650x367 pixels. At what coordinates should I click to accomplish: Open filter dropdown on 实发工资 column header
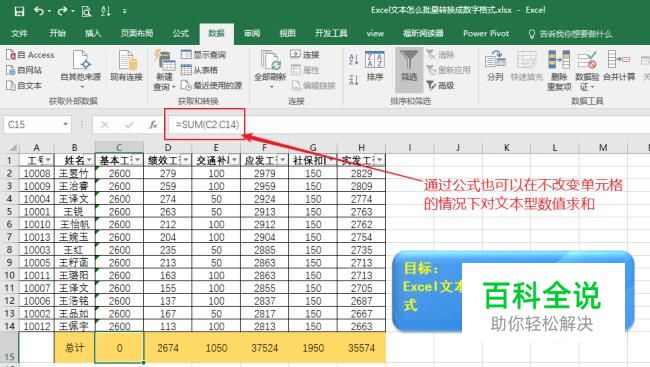(x=379, y=160)
